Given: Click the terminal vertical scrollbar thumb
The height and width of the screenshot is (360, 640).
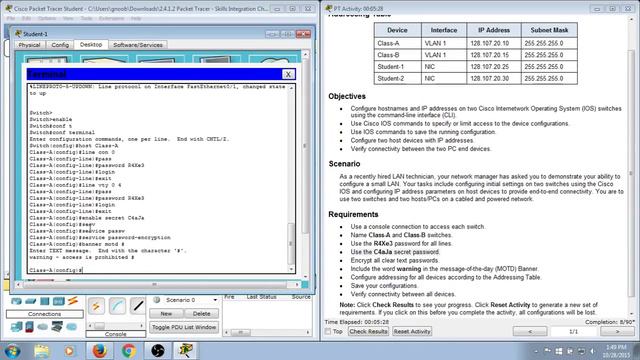Looking at the screenshot, I should [291, 244].
